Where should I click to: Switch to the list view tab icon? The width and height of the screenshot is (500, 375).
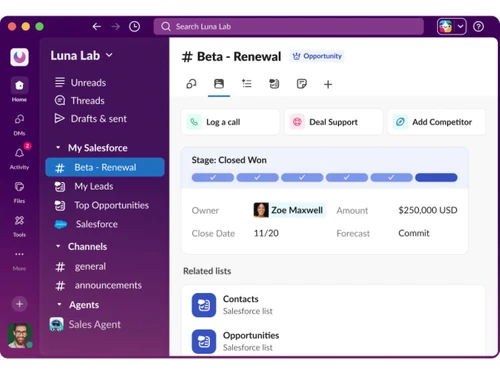(247, 84)
